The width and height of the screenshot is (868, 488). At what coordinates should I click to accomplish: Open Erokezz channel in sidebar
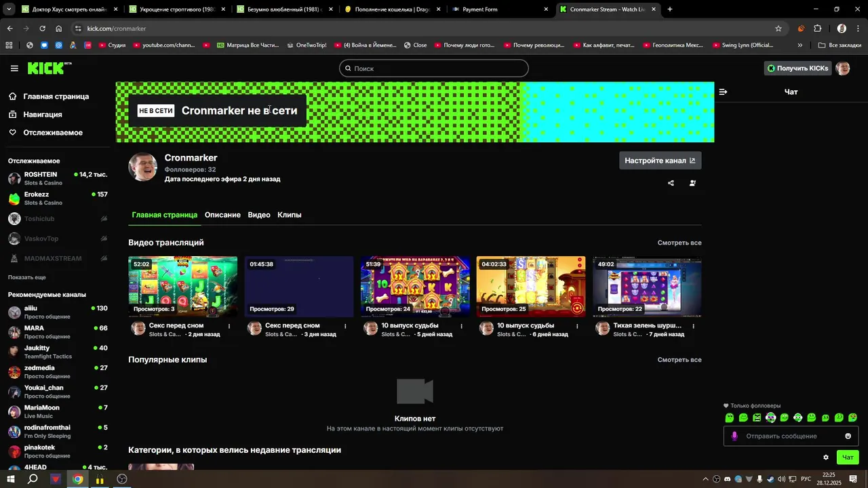[x=58, y=199]
